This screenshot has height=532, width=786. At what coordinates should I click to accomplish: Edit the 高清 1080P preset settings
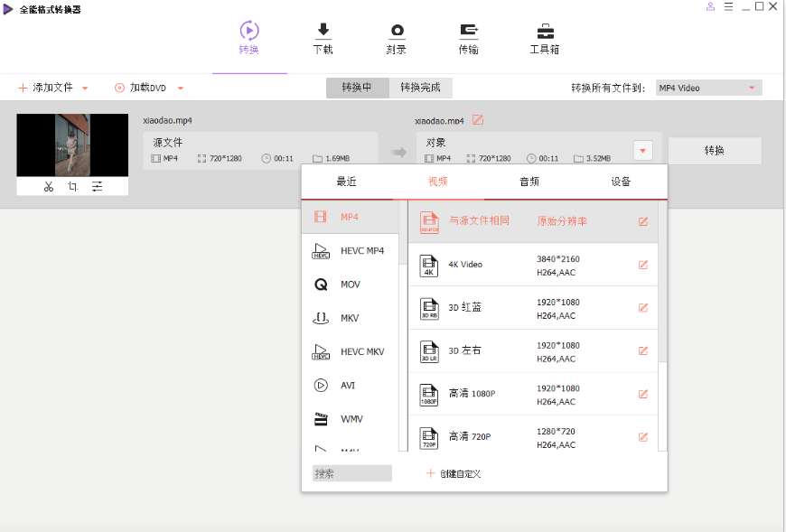pyautogui.click(x=643, y=394)
